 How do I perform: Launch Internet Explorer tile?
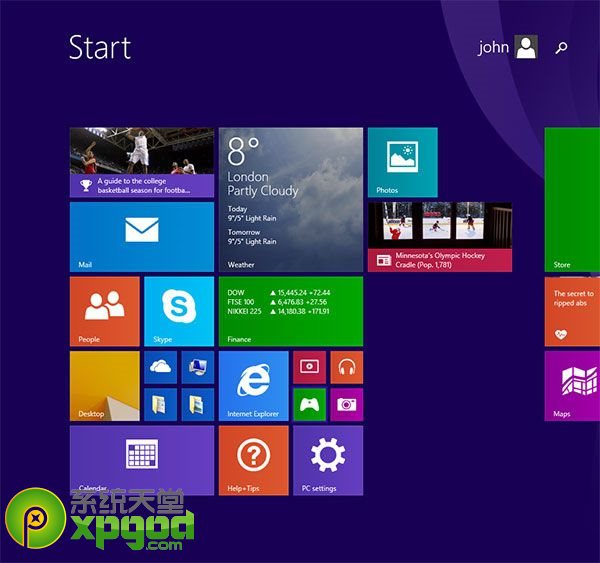(x=253, y=386)
